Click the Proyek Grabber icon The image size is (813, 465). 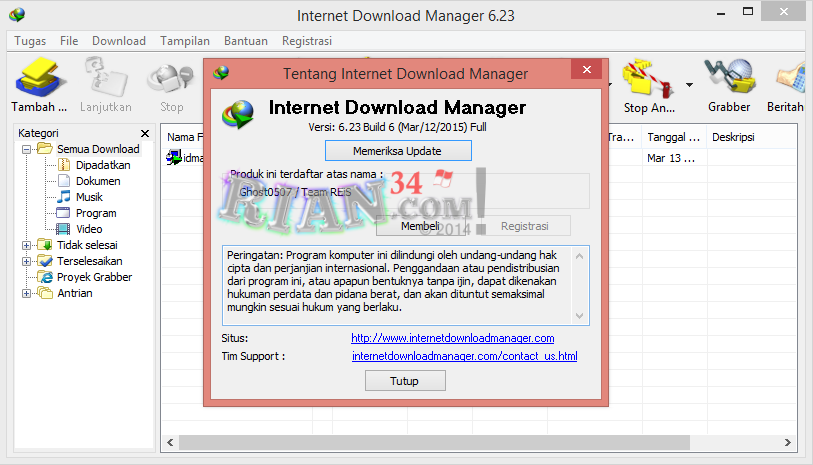click(x=45, y=277)
